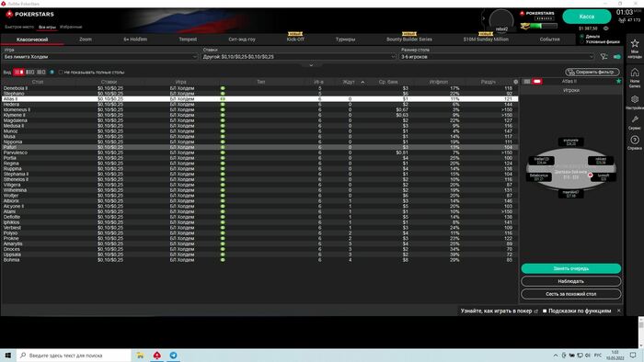Open the Game type dropdown
Screen dimensions: 644x362
100,57
